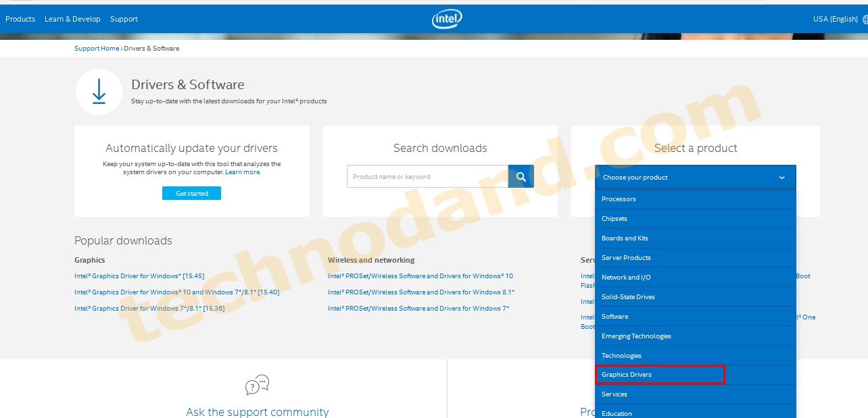This screenshot has height=418, width=868.
Task: Open the Products menu
Action: coord(20,19)
